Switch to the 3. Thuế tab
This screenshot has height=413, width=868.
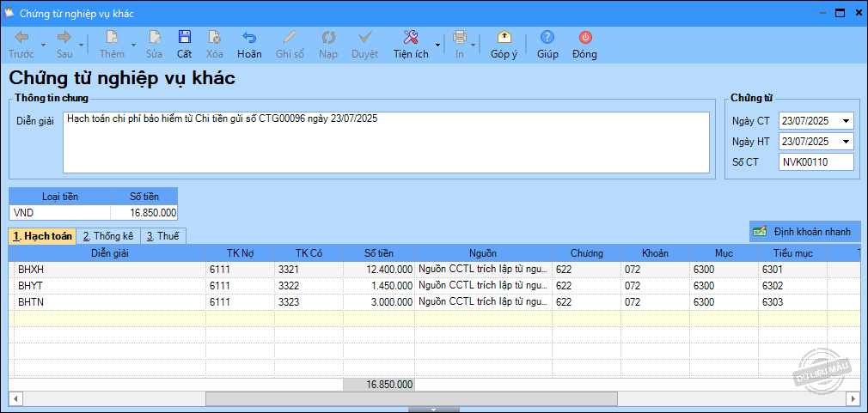tap(163, 236)
